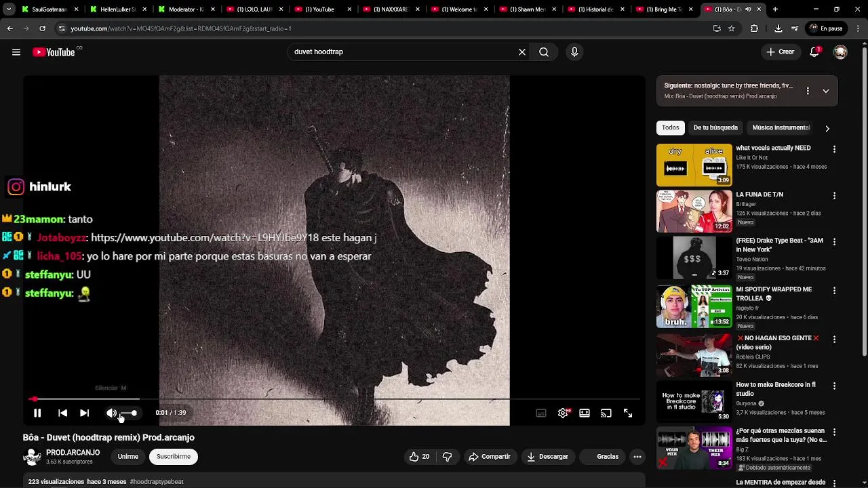Open the player settings gear

point(563,413)
